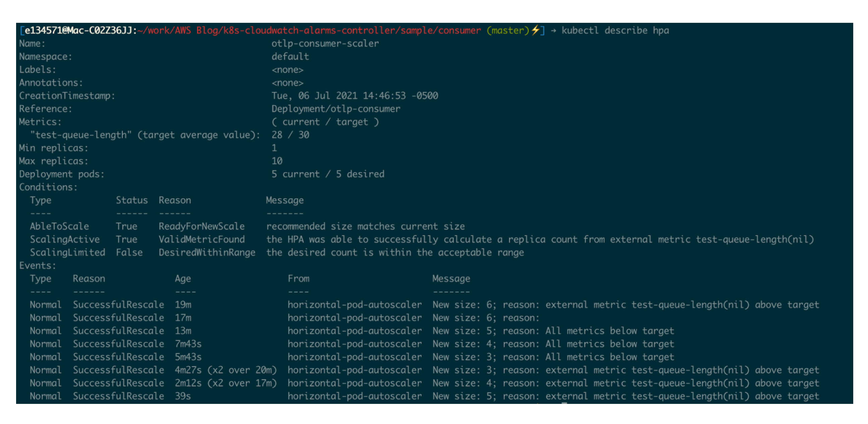Click the DesiredWithinRange reason text
The image size is (868, 424).
click(x=207, y=253)
